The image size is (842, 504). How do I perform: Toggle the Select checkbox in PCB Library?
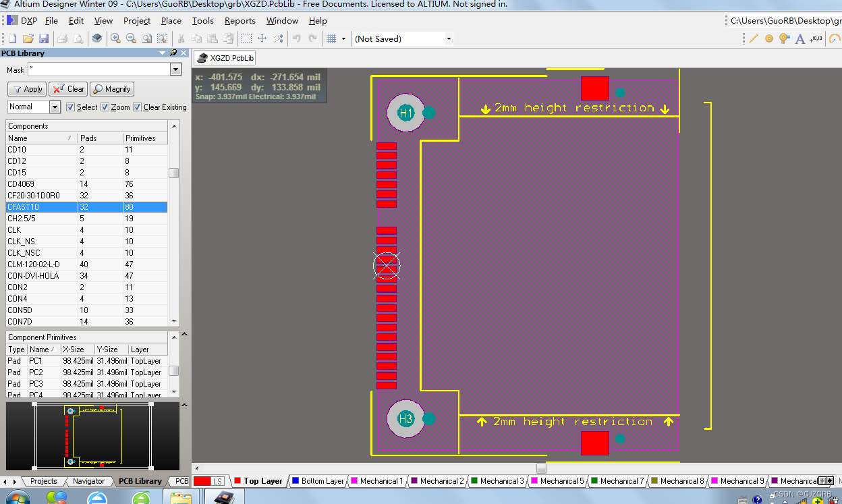[x=71, y=107]
